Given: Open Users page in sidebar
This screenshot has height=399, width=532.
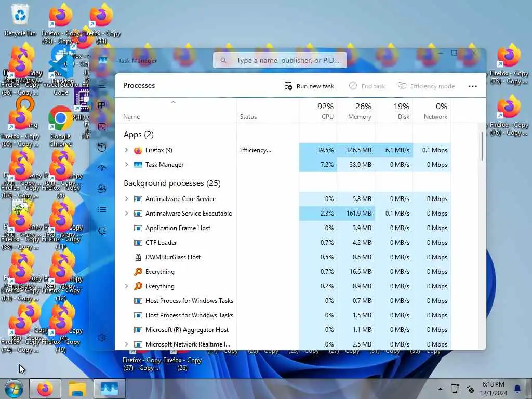Looking at the screenshot, I should (x=102, y=189).
